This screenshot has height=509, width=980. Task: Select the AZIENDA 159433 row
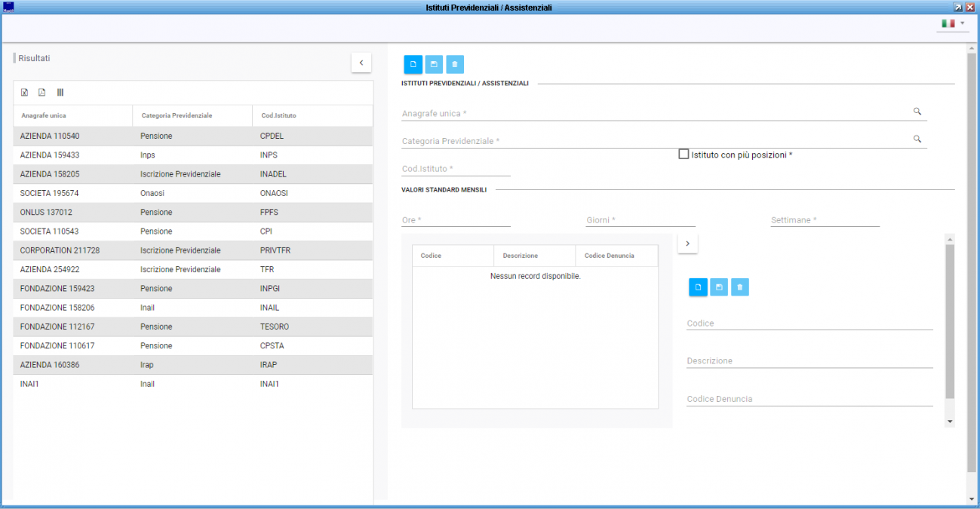pyautogui.click(x=50, y=155)
